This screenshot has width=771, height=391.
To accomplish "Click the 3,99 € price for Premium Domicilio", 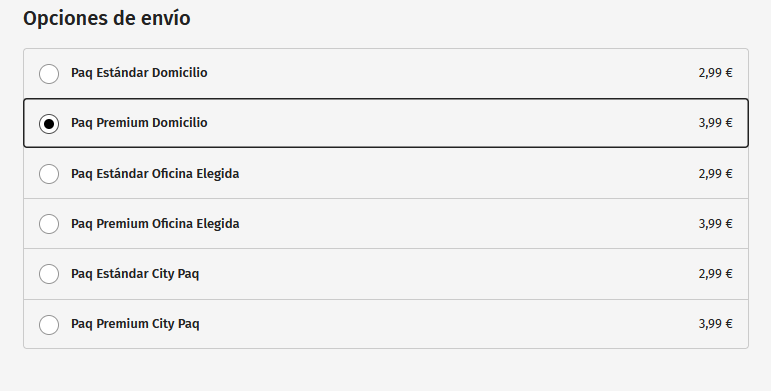I will [715, 123].
